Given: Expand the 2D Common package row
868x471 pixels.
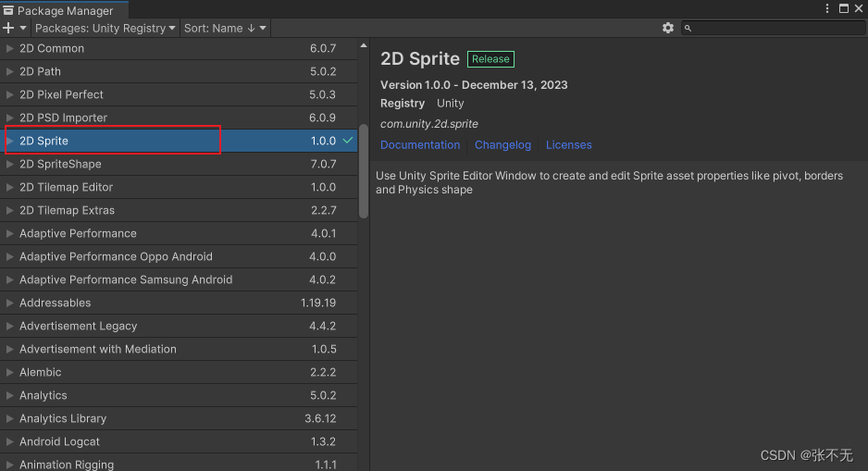Looking at the screenshot, I should (9, 49).
